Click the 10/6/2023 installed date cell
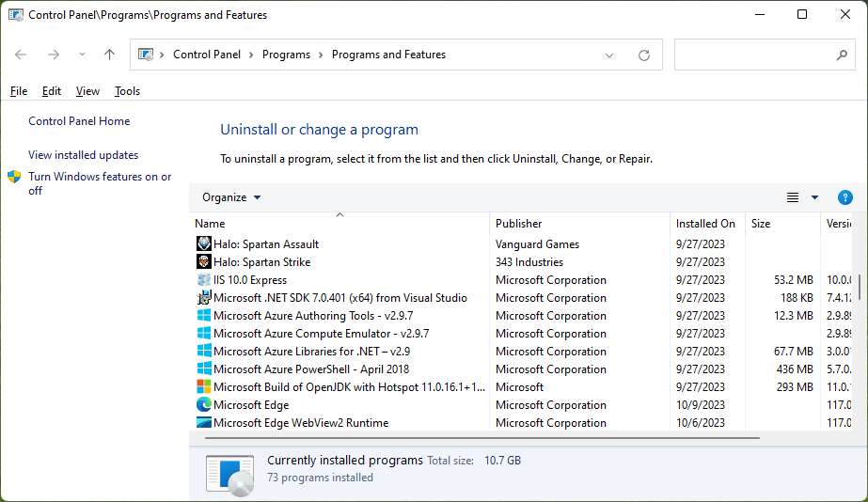The image size is (868, 502). tap(701, 422)
